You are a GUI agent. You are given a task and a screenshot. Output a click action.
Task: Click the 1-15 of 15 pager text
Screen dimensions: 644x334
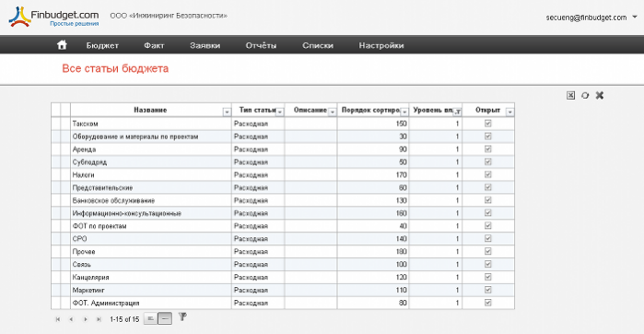124,319
